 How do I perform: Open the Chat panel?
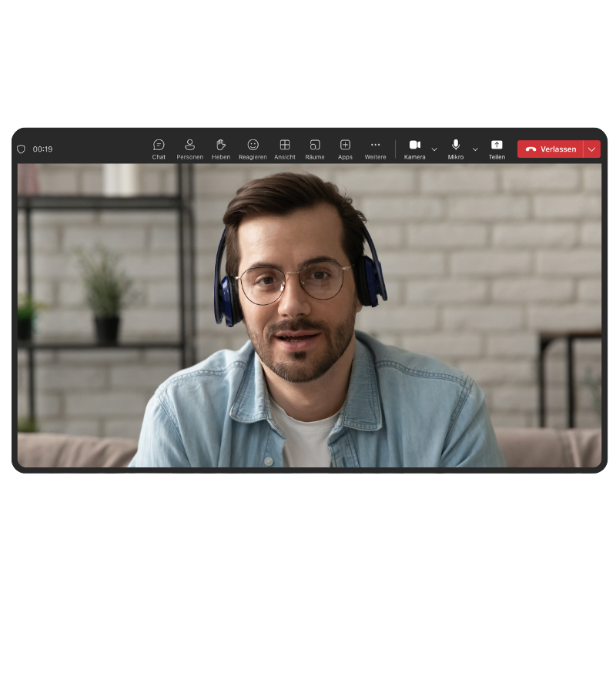[x=159, y=146]
